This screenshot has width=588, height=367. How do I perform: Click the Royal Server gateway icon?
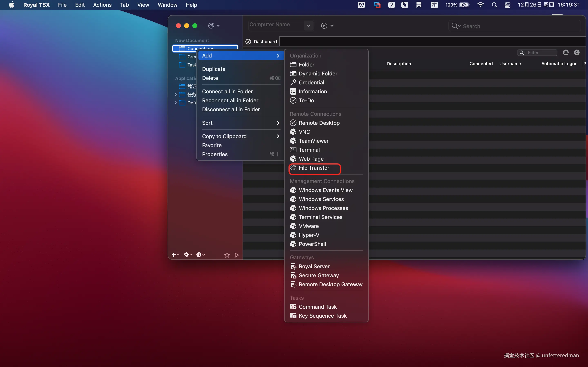pyautogui.click(x=294, y=266)
